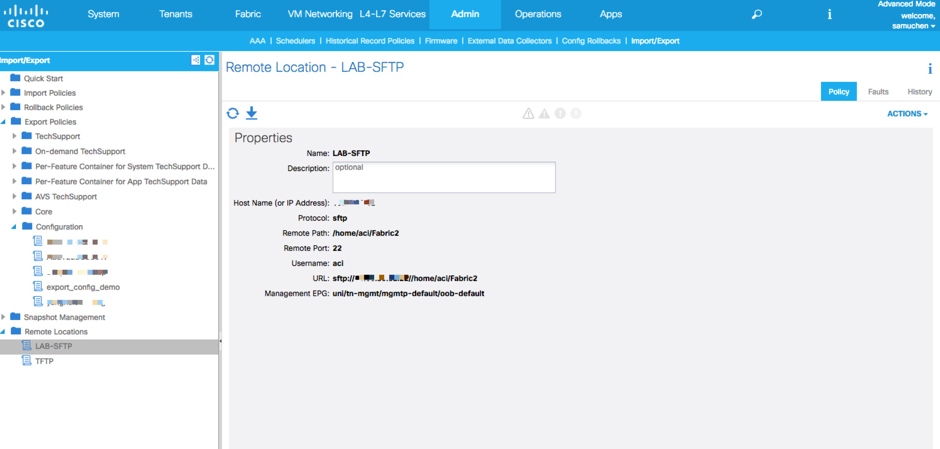The height and width of the screenshot is (449, 940).
Task: Click the Description text box
Action: point(444,177)
